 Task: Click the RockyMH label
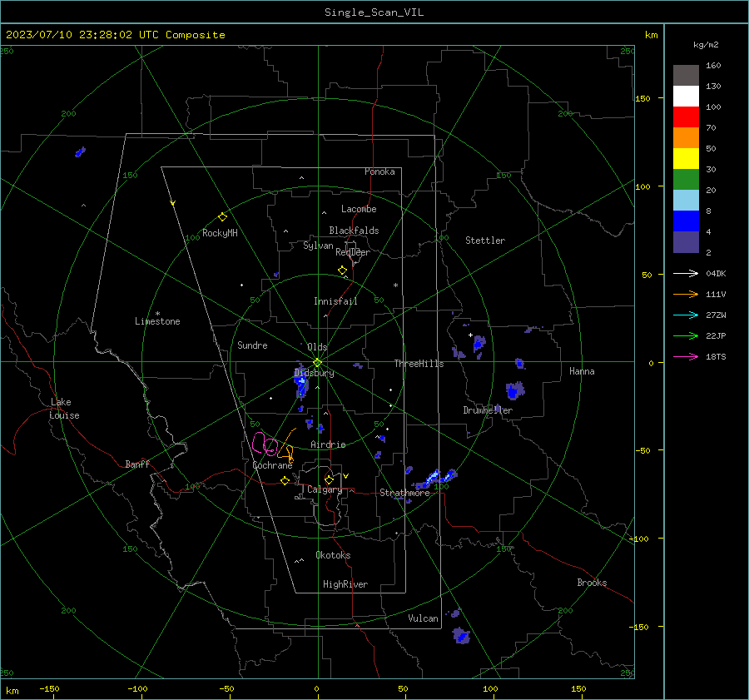click(220, 233)
